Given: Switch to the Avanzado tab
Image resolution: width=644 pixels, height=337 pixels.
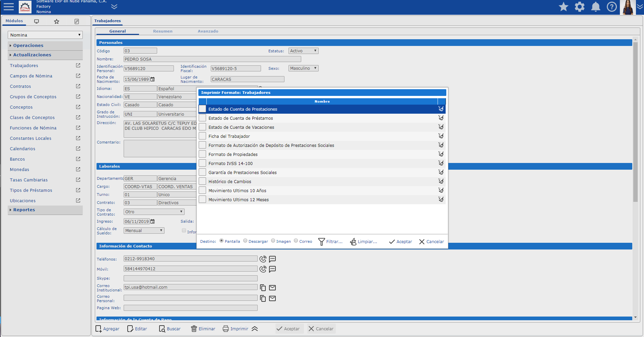Looking at the screenshot, I should click(208, 31).
